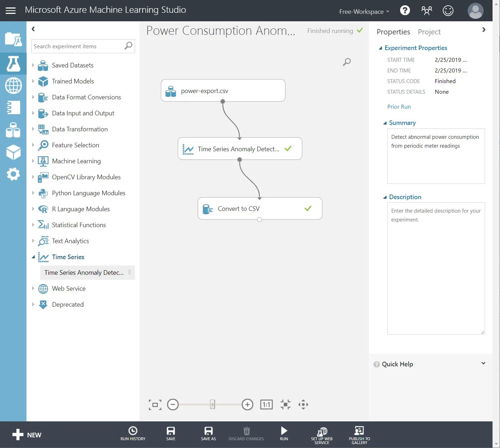Expand Python Language Modules category

pyautogui.click(x=33, y=193)
